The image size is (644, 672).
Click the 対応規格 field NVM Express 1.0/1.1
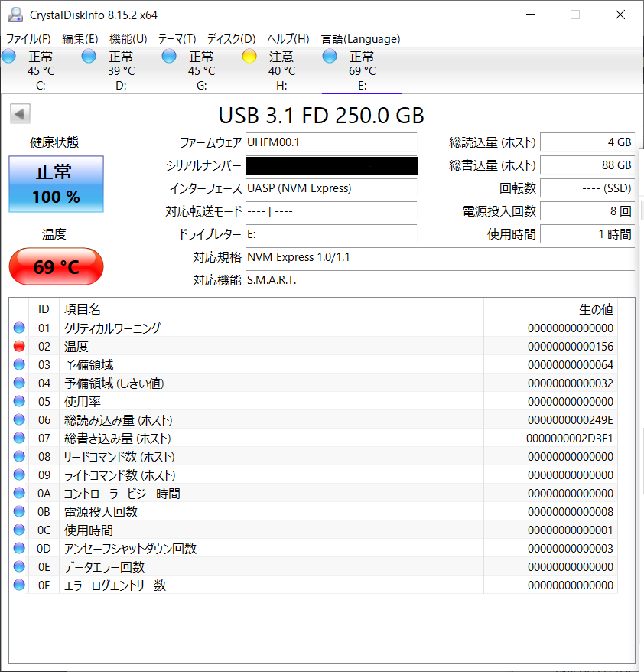(x=441, y=257)
